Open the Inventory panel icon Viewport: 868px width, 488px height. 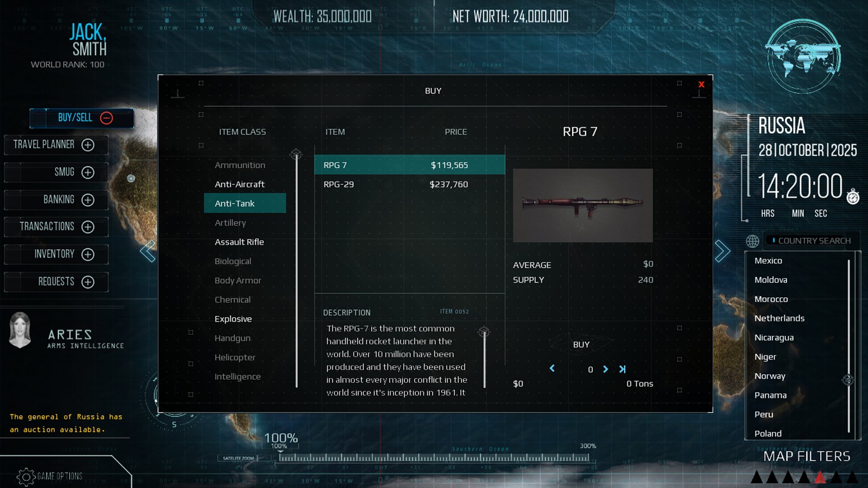tap(88, 254)
